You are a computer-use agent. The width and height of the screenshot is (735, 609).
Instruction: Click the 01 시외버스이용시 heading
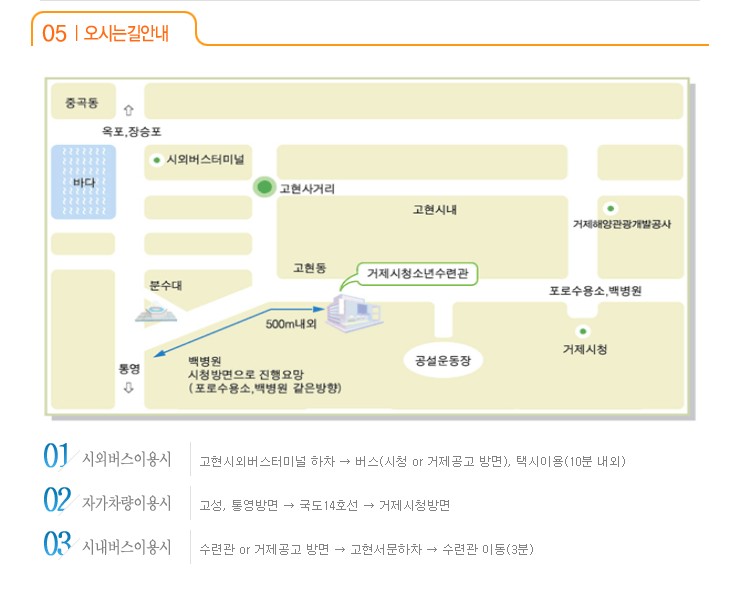108,460
